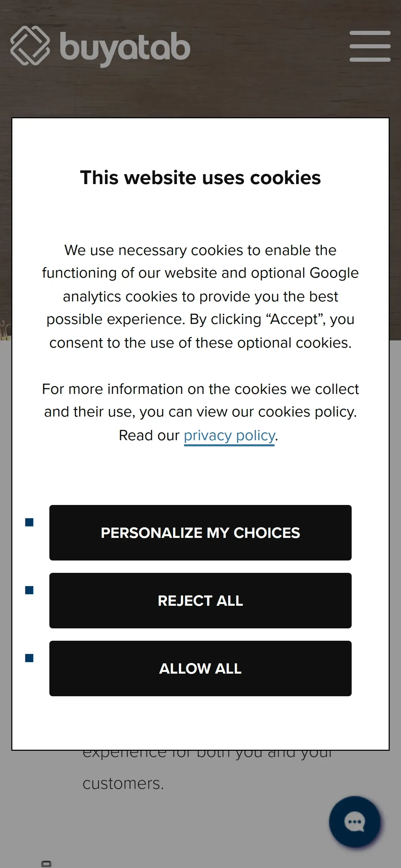Click blue square beside Reject All

tap(29, 590)
